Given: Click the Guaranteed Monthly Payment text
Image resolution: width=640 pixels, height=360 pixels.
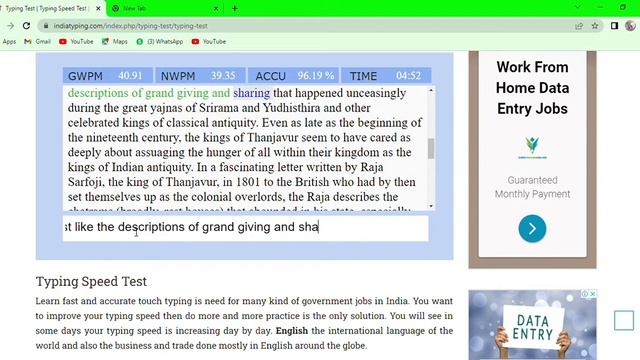Looking at the screenshot, I should [532, 187].
